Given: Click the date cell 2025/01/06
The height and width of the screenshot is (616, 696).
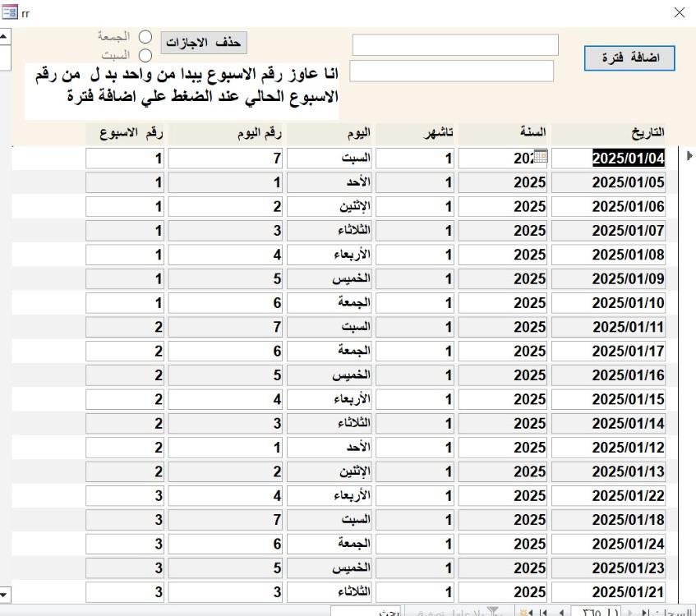Looking at the screenshot, I should (608, 206).
